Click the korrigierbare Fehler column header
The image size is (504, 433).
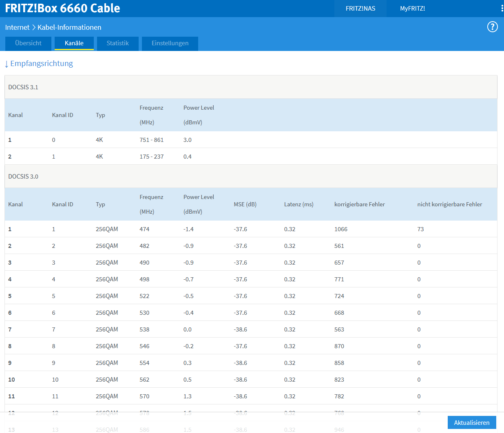click(360, 204)
